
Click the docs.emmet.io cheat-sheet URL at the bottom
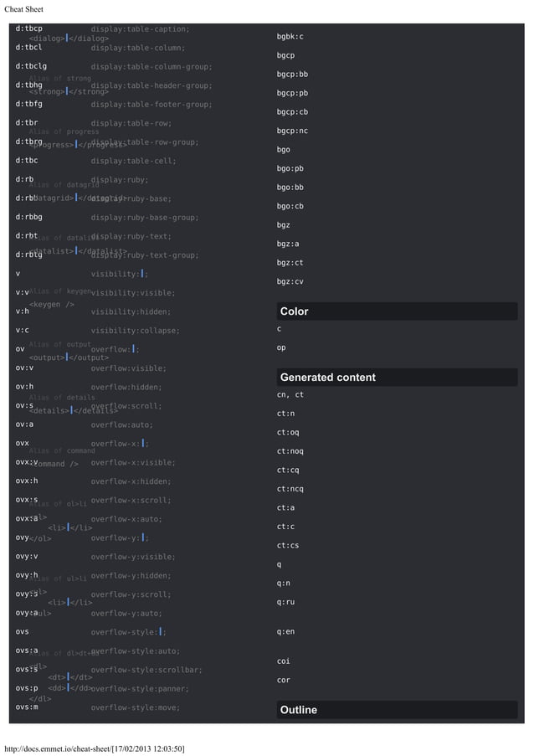(x=95, y=748)
